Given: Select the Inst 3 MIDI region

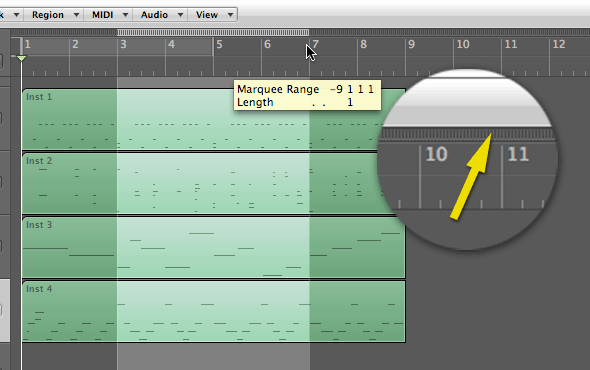Looking at the screenshot, I should point(214,247).
